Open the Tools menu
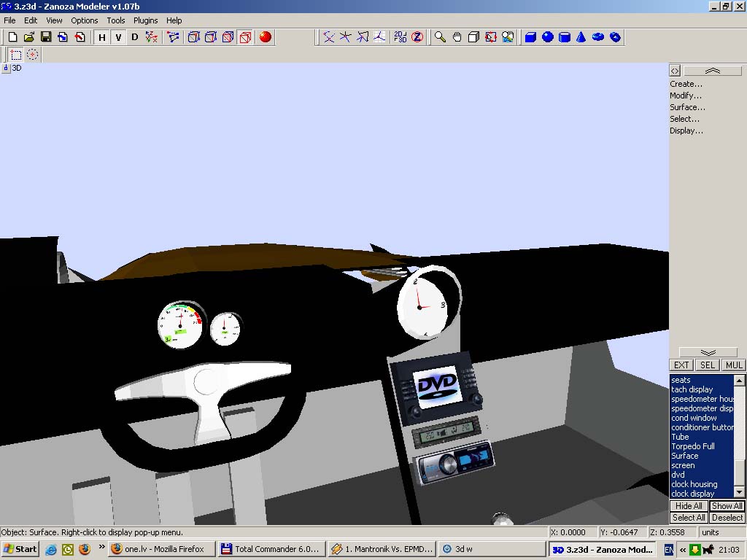 [116, 20]
